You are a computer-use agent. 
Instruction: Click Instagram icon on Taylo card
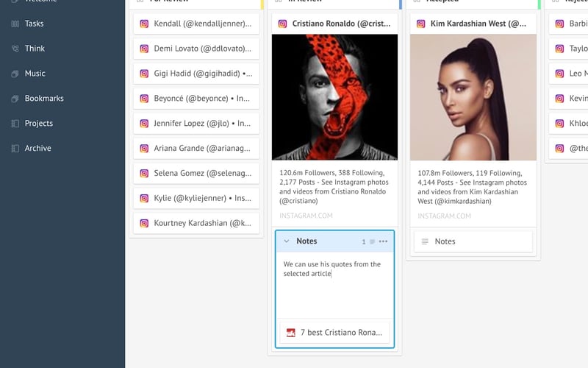coord(559,49)
